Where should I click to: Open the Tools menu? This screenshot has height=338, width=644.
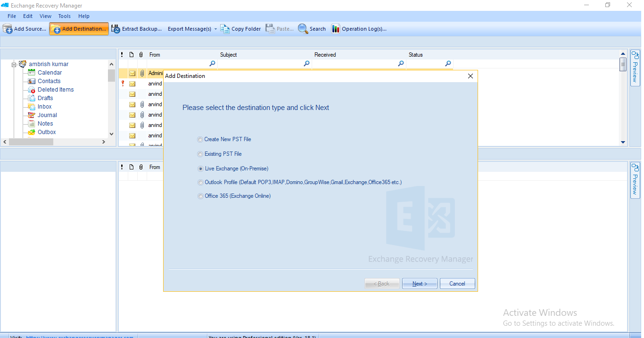click(x=65, y=16)
